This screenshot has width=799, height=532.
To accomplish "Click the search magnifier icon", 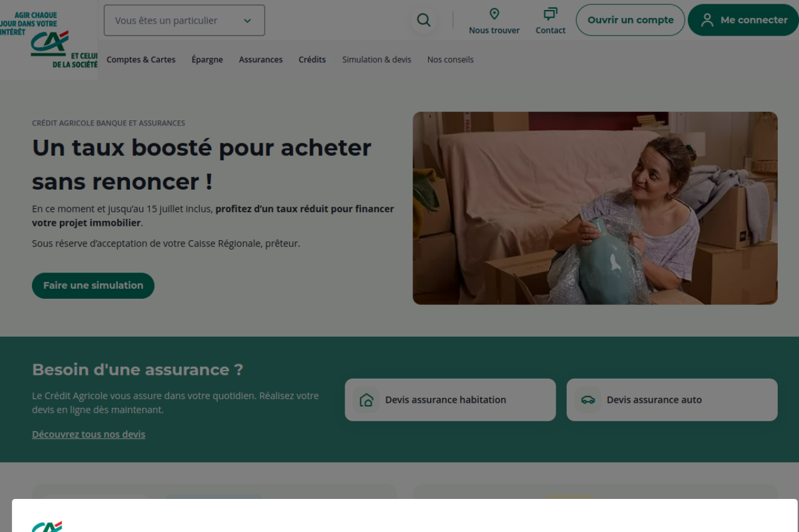I will pyautogui.click(x=424, y=20).
